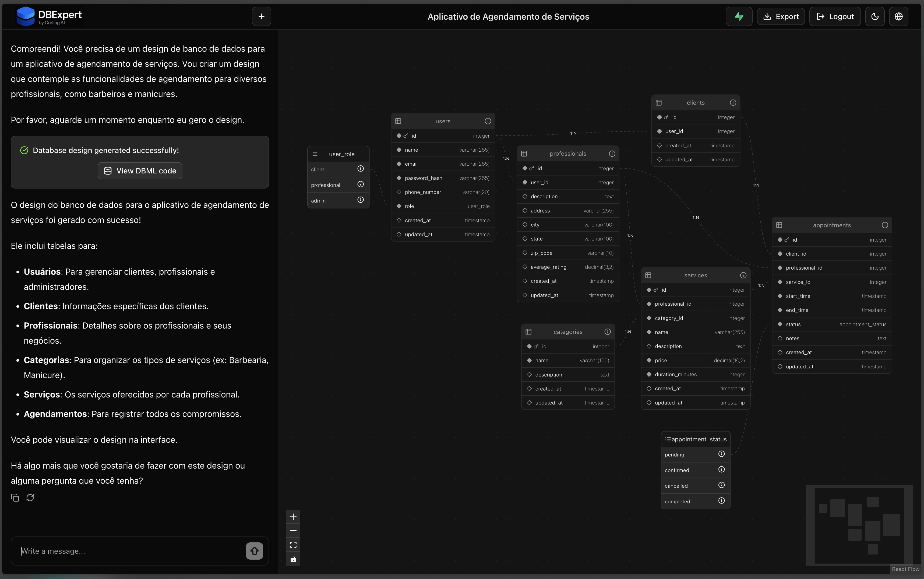The width and height of the screenshot is (924, 579).
Task: Select the categories table header
Action: tap(568, 332)
